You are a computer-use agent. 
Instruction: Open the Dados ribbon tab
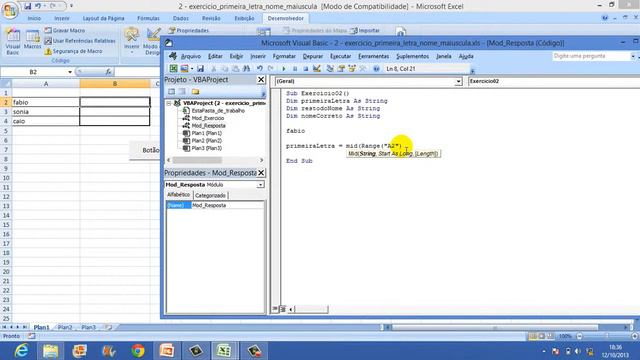(180, 18)
